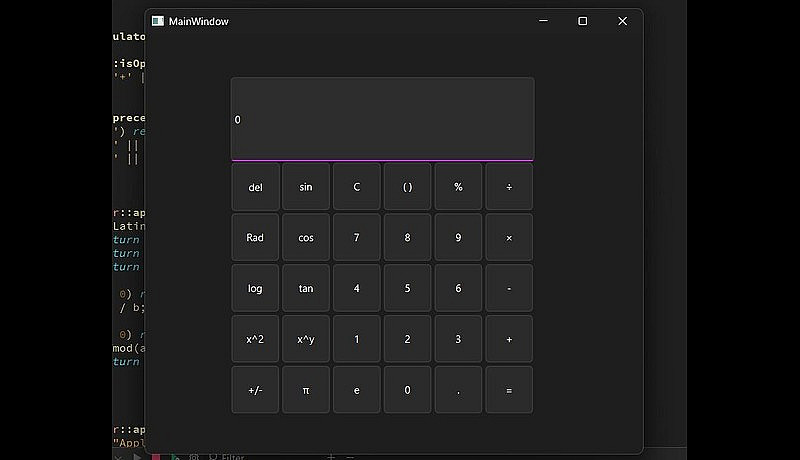The image size is (800, 460).
Task: Click the sin function button
Action: (306, 187)
